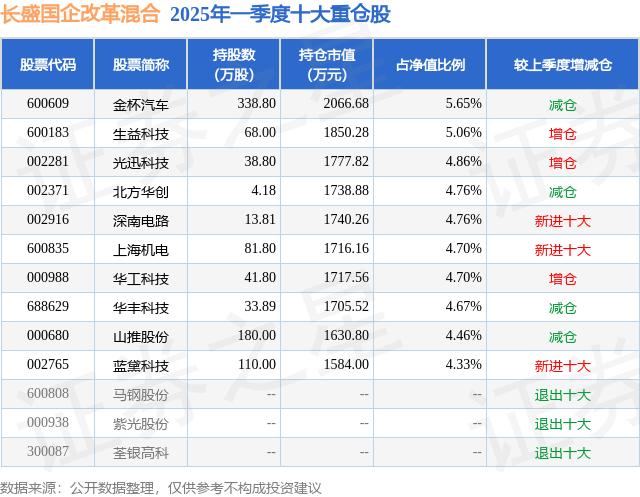Select 生益科技 in the table
The height and width of the screenshot is (497, 640).
click(141, 134)
